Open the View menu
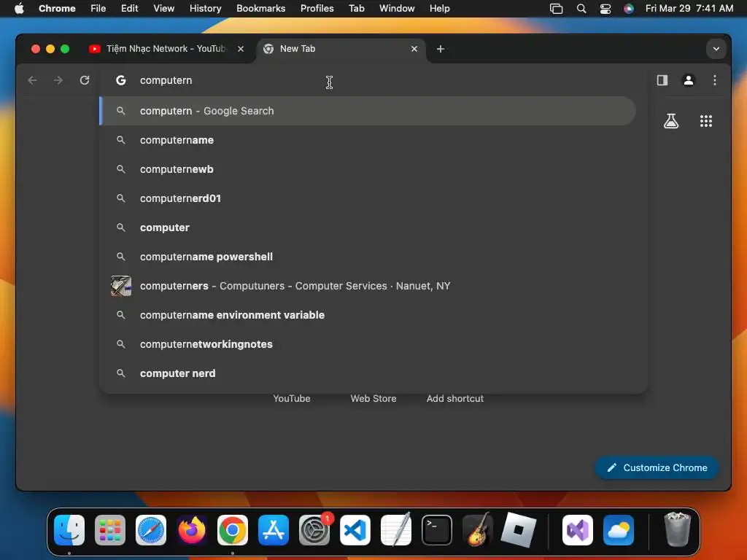 tap(163, 9)
